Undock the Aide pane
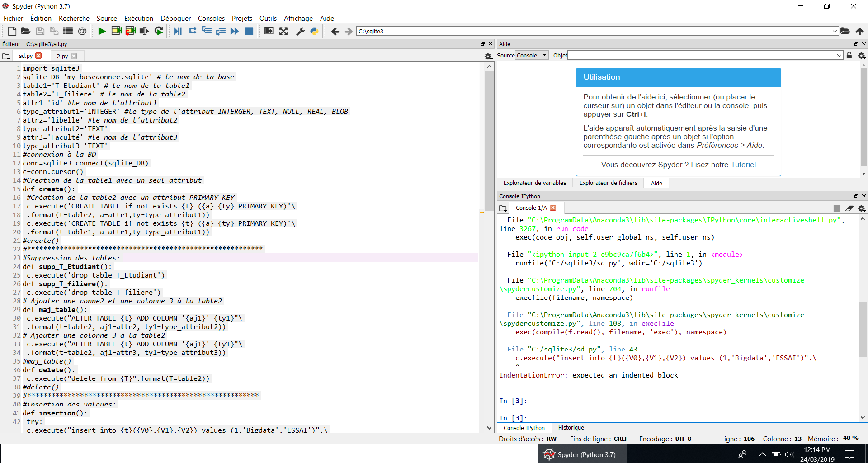Image resolution: width=868 pixels, height=463 pixels. pos(856,44)
